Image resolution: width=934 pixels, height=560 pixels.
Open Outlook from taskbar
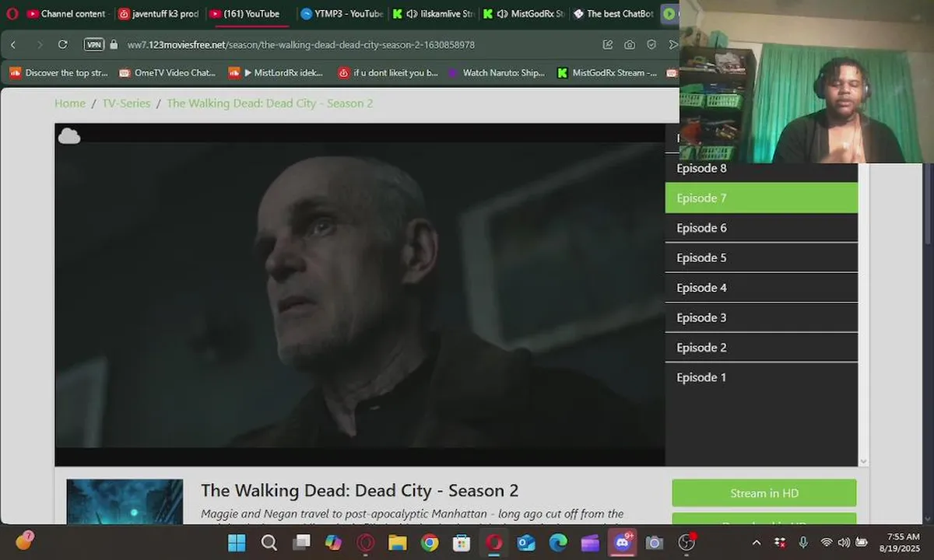(x=526, y=542)
